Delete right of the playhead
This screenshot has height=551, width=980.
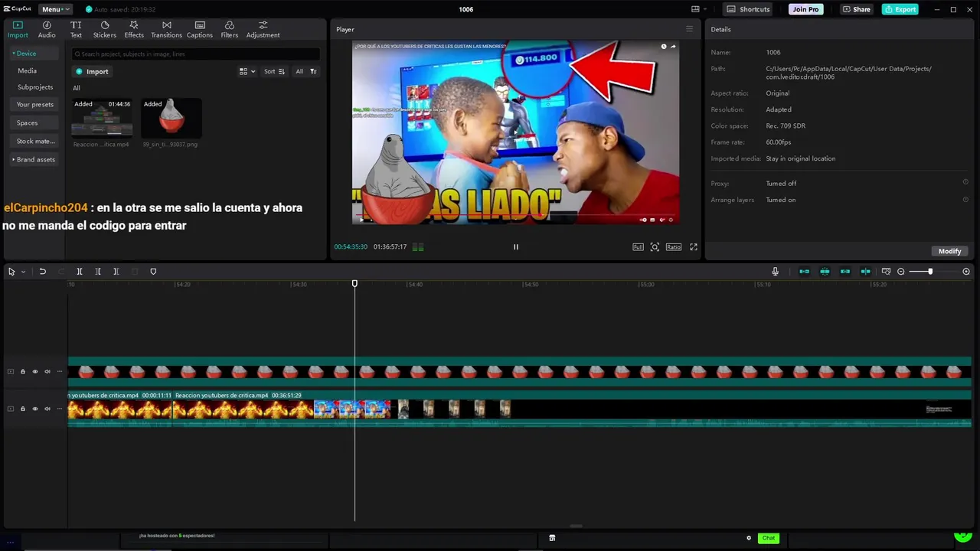point(116,272)
